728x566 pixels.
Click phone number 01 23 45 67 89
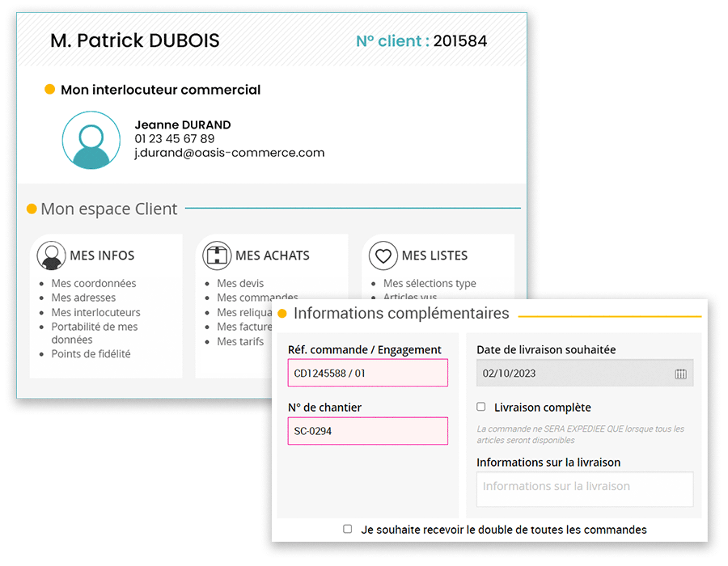175,139
